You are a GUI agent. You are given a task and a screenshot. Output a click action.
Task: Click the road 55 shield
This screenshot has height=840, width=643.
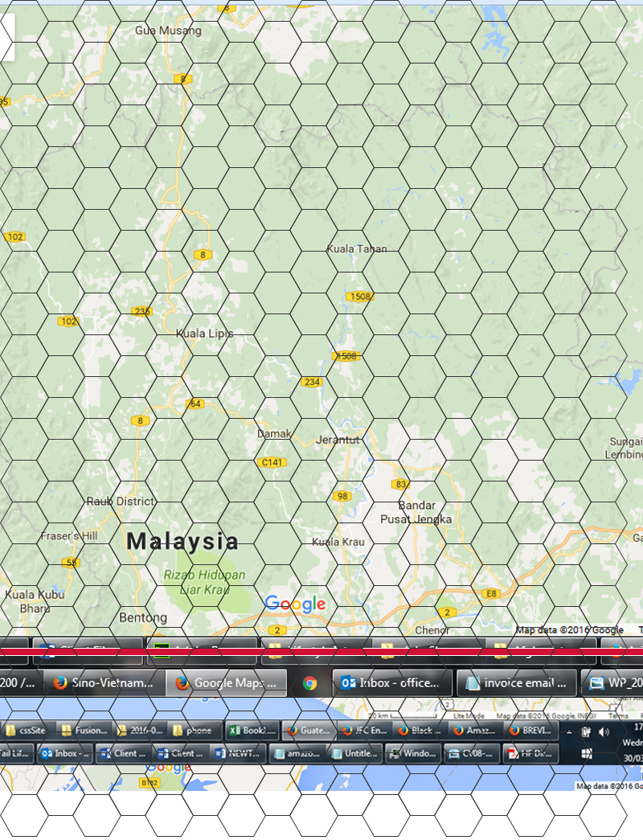tap(71, 563)
